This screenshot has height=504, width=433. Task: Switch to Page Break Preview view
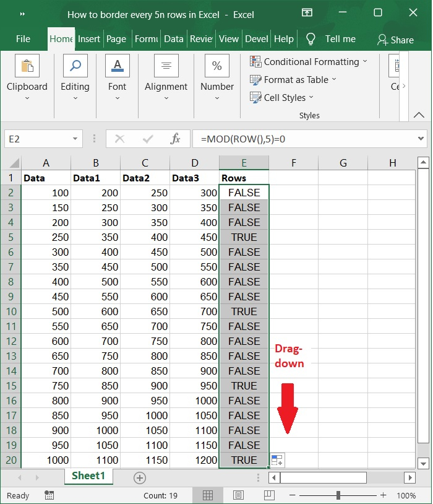tap(268, 495)
